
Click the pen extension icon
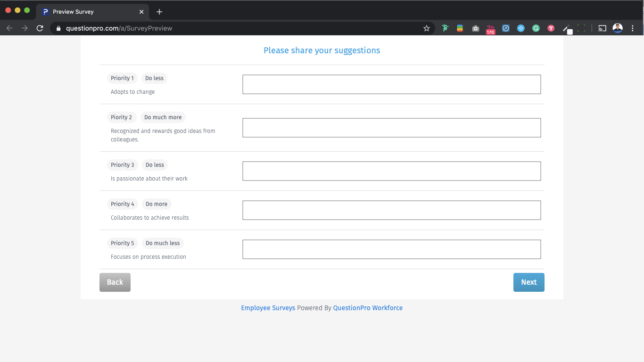[x=566, y=28]
